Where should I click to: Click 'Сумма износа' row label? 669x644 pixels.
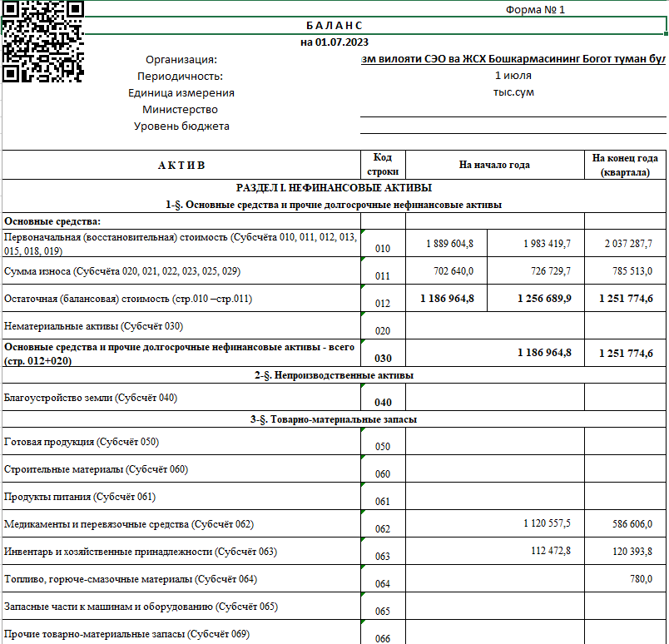[x=122, y=271]
